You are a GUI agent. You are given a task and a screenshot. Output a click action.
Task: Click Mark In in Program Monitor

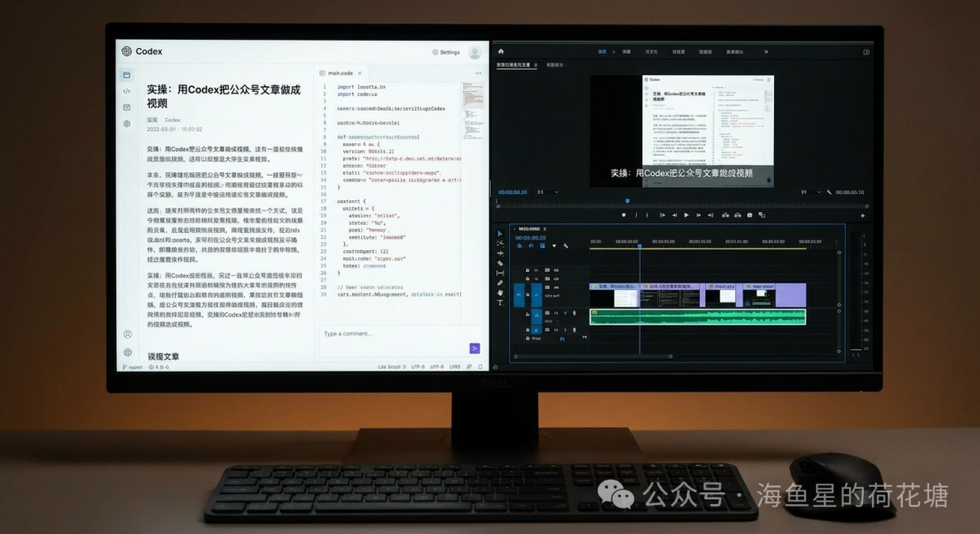636,215
